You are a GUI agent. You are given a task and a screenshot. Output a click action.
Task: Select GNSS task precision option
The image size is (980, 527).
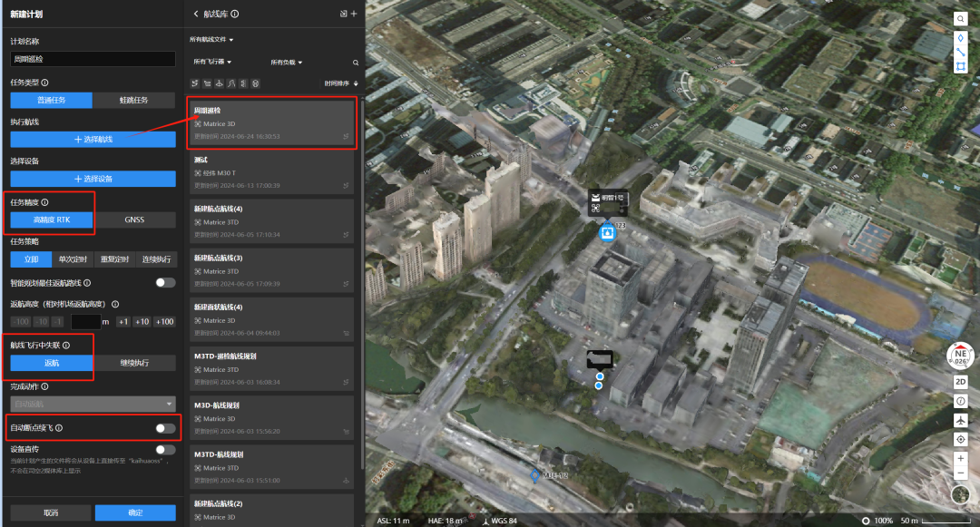pos(134,220)
